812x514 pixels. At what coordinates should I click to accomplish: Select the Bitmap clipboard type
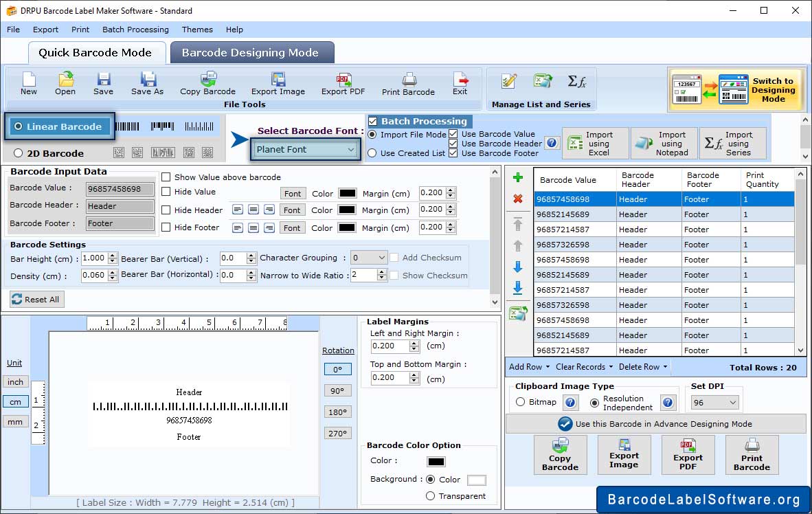(521, 402)
